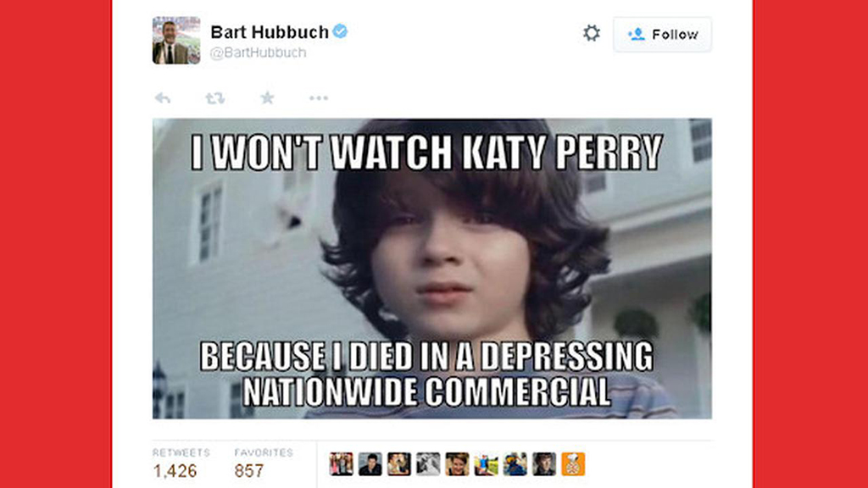The height and width of the screenshot is (488, 868).
Task: Click the first favoriter avatar
Action: (x=341, y=463)
